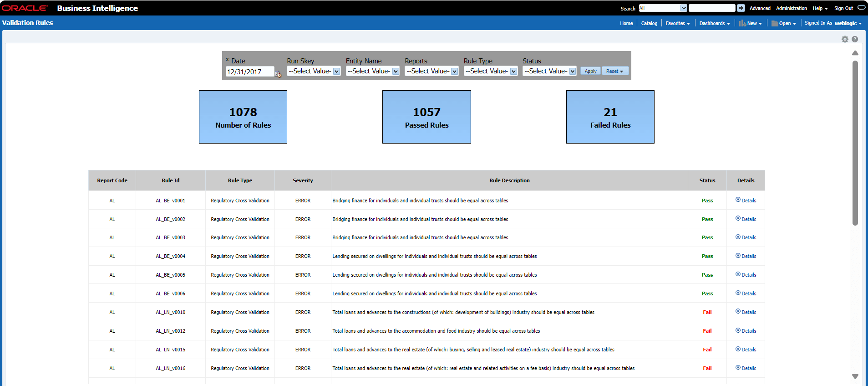Expand the Dashboards menu
The width and height of the screenshot is (868, 386).
pyautogui.click(x=715, y=23)
